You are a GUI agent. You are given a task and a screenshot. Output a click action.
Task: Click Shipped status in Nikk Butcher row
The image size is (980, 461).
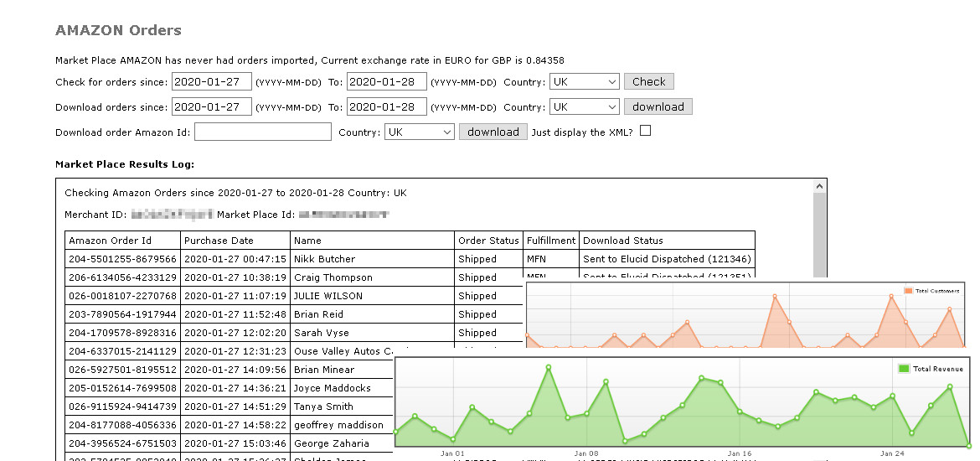pos(477,259)
